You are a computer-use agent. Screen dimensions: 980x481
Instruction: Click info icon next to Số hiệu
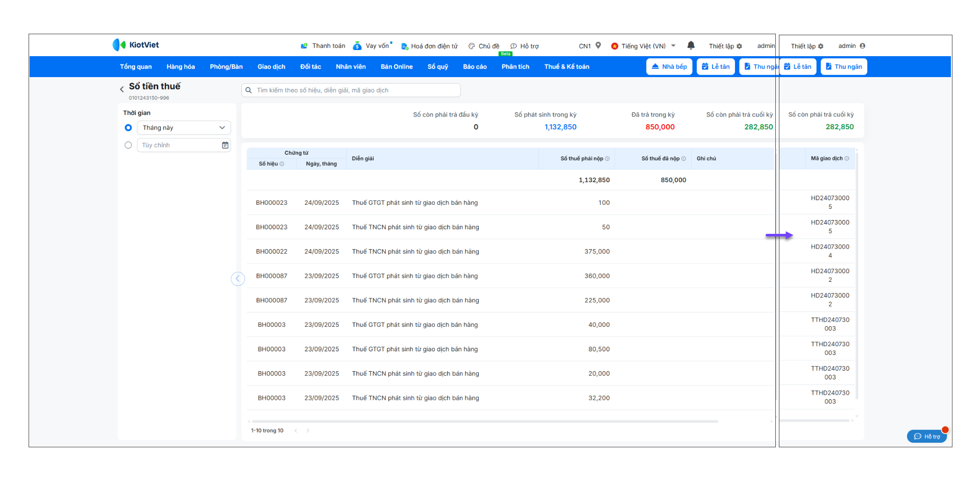[282, 164]
